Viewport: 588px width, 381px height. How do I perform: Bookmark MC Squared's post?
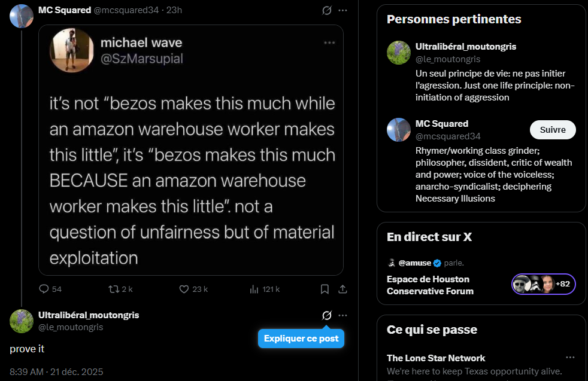coord(325,289)
